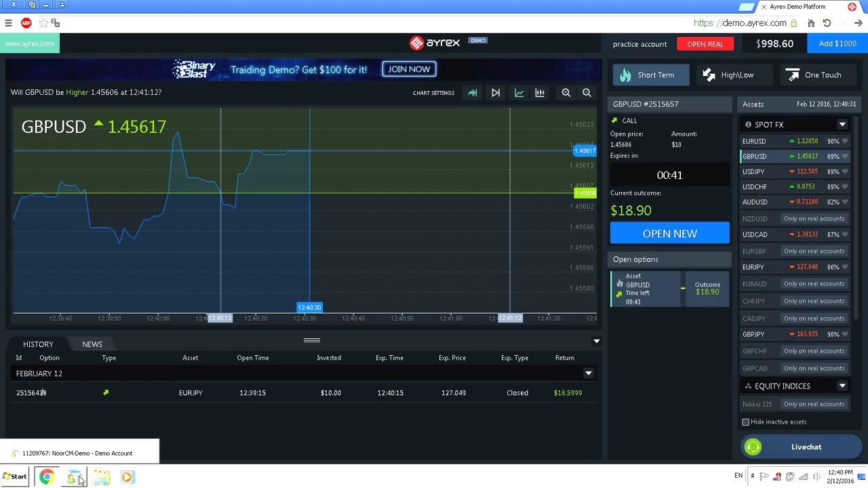
Task: Click the 12:40:30 time marker on chart
Action: 309,308
